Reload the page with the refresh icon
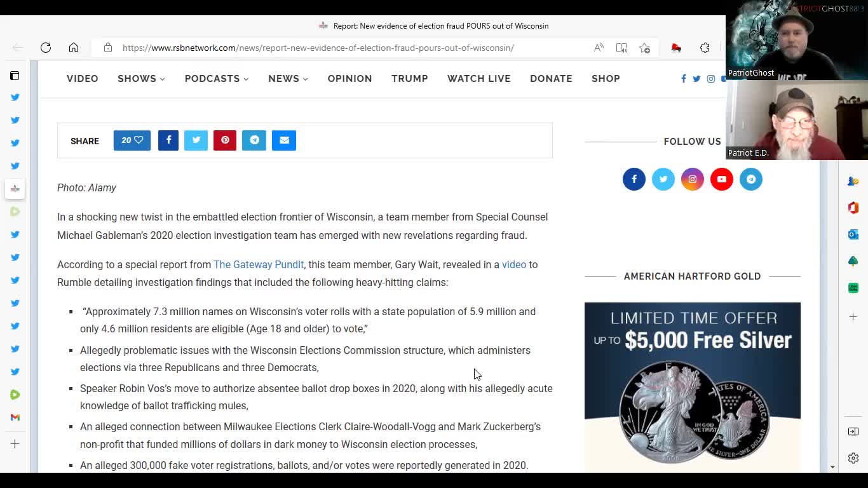 (x=46, y=48)
